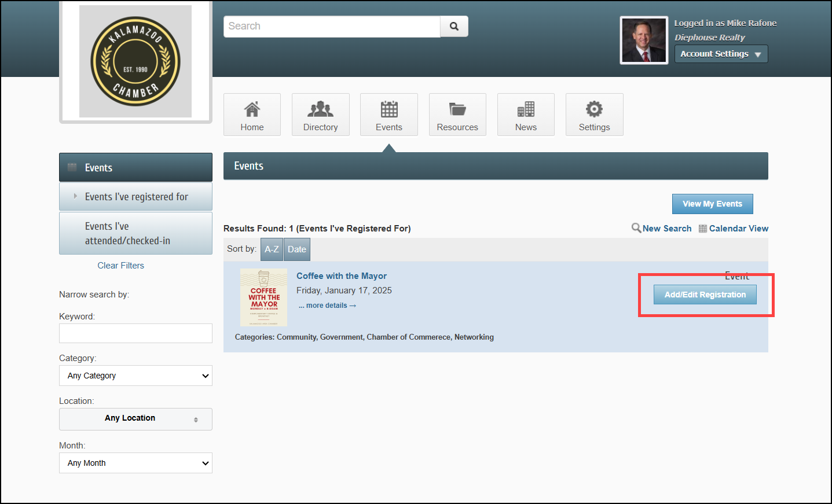The image size is (832, 504).
Task: Open the Any Location selector
Action: pos(135,419)
